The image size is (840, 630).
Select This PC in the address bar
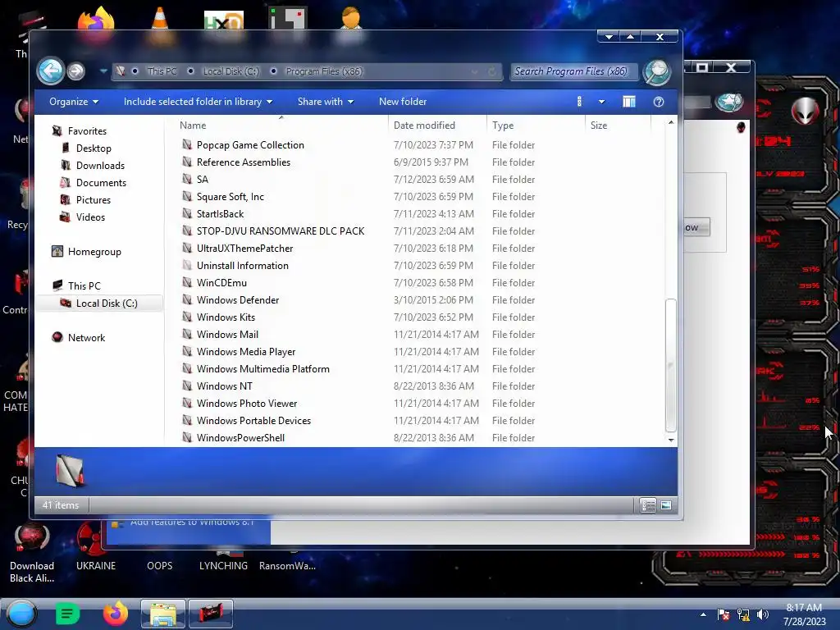pos(162,71)
